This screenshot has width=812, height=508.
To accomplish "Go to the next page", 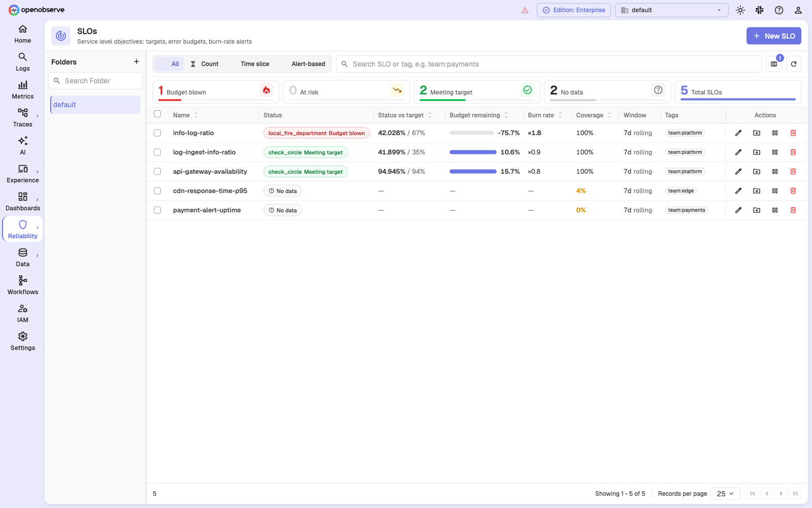I will click(781, 494).
